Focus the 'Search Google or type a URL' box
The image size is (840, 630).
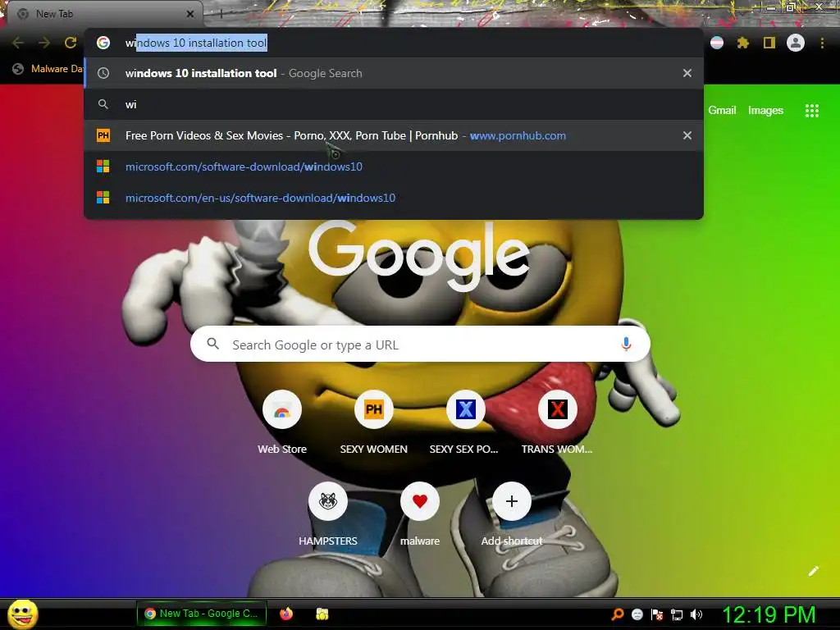coord(420,345)
